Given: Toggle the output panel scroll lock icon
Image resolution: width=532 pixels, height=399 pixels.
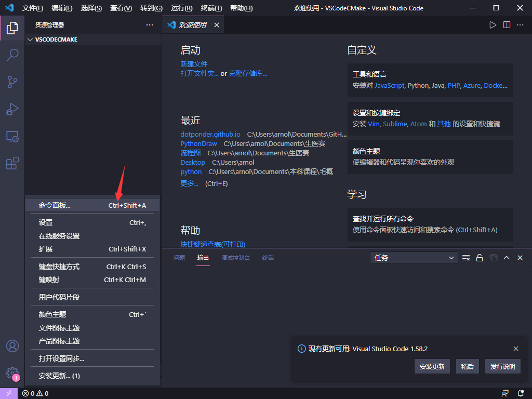Looking at the screenshot, I should 480,258.
